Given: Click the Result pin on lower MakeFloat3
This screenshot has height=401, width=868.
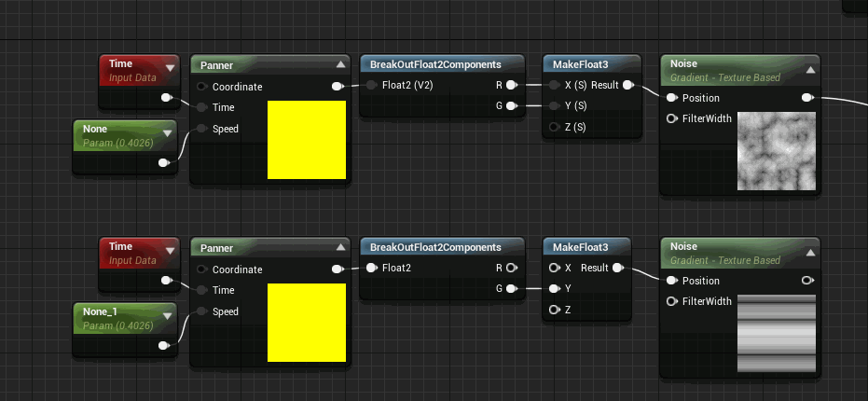Looking at the screenshot, I should 618,268.
